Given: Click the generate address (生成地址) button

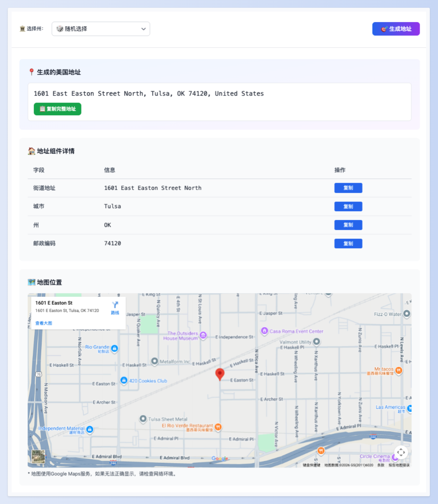Looking at the screenshot, I should (x=396, y=29).
